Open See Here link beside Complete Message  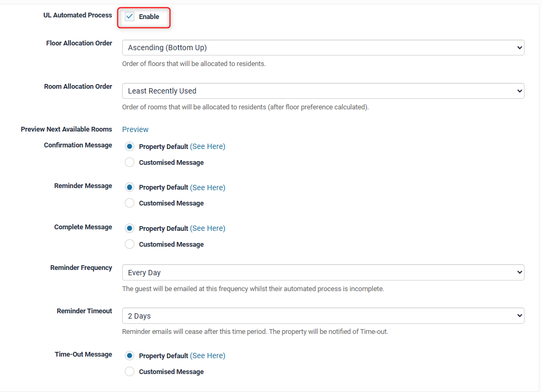click(208, 229)
